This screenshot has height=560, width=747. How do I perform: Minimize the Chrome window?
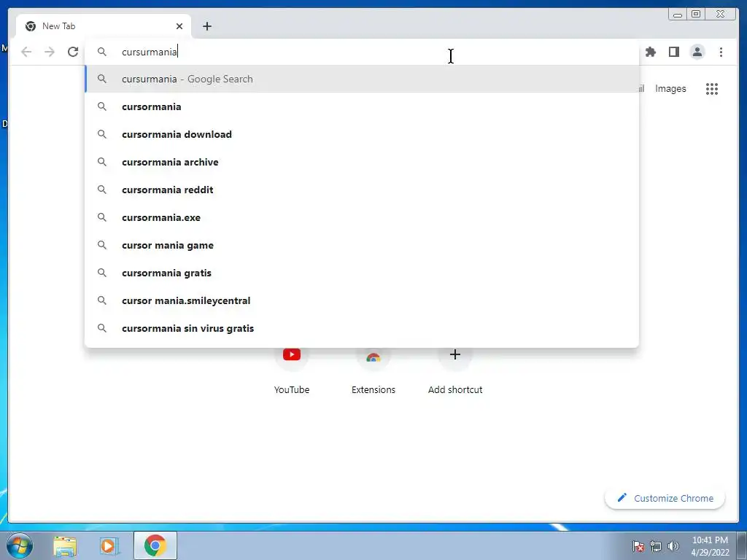coord(678,15)
